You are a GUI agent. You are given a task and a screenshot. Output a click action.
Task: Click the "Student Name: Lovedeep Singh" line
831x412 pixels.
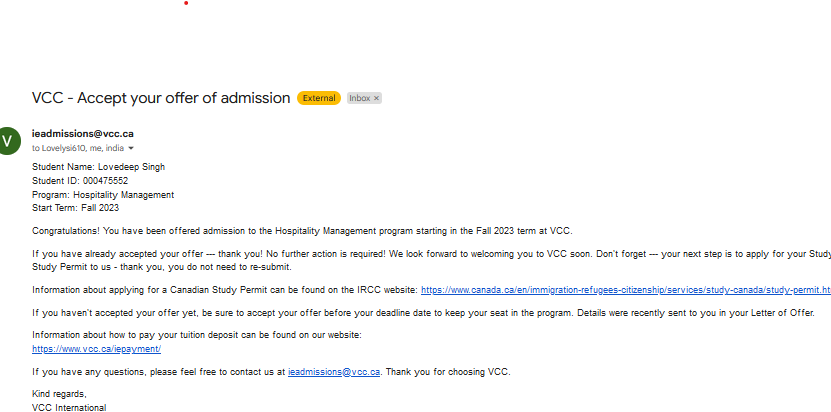(x=98, y=167)
